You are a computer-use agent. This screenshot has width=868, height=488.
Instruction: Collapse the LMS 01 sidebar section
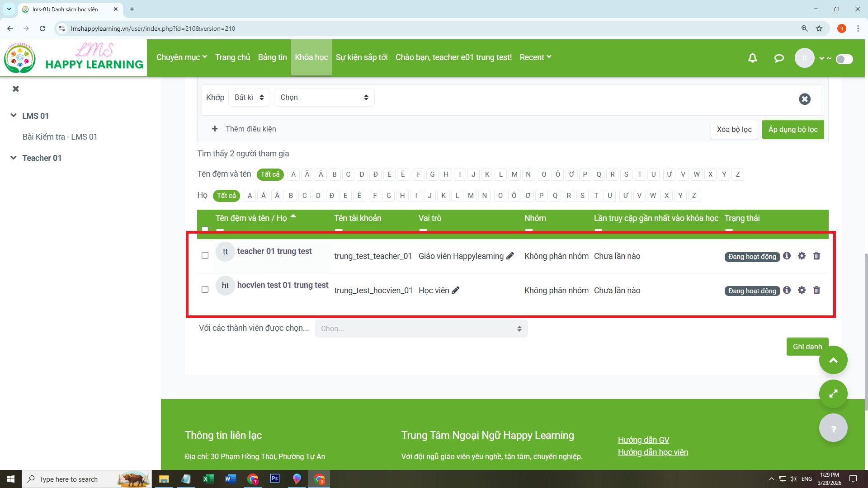pos(14,116)
